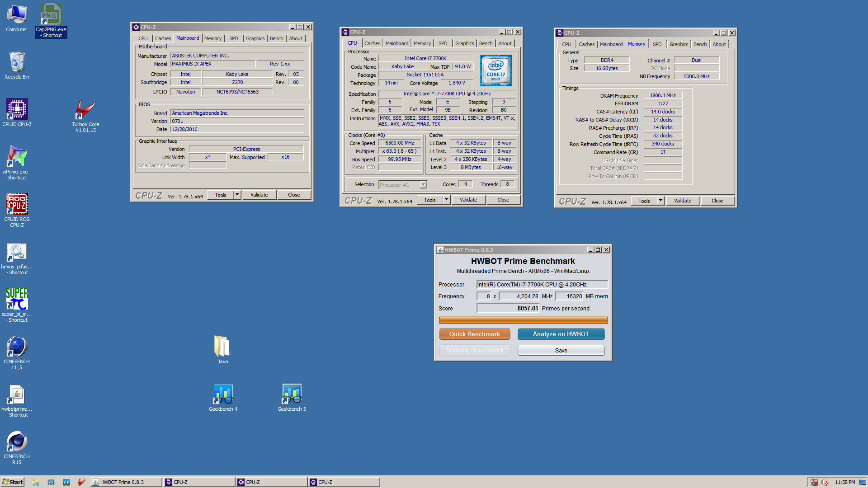Open the Recycle Bin
This screenshot has height=488, width=868.
[x=17, y=66]
